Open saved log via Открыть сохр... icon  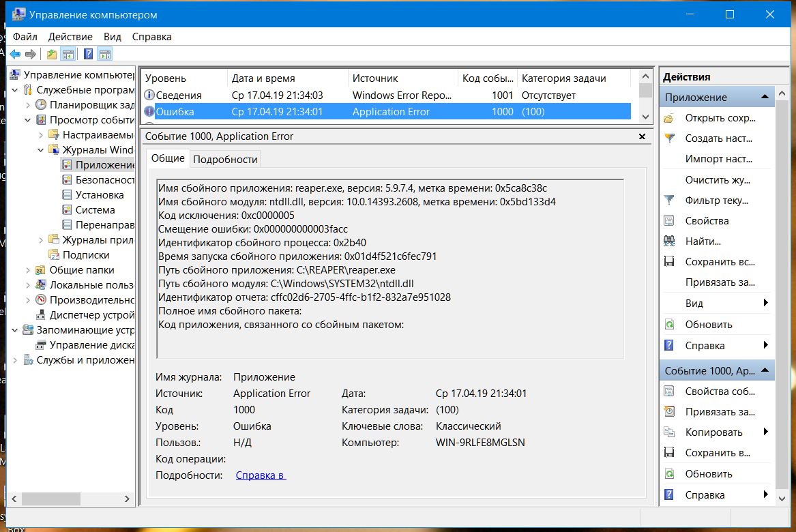click(x=669, y=118)
